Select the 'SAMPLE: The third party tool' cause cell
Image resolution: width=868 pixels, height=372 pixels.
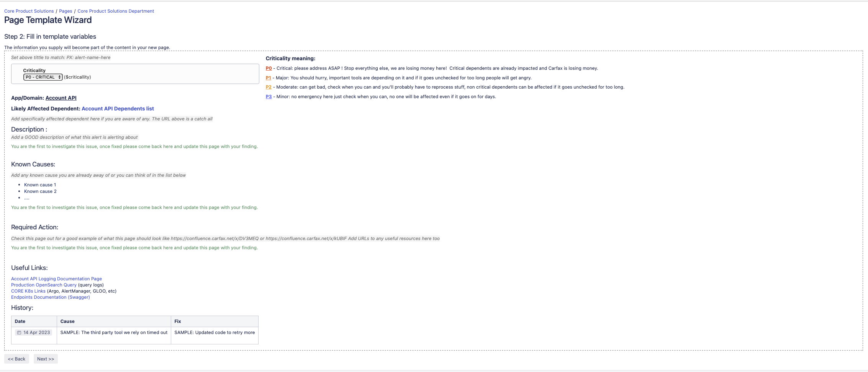point(114,335)
